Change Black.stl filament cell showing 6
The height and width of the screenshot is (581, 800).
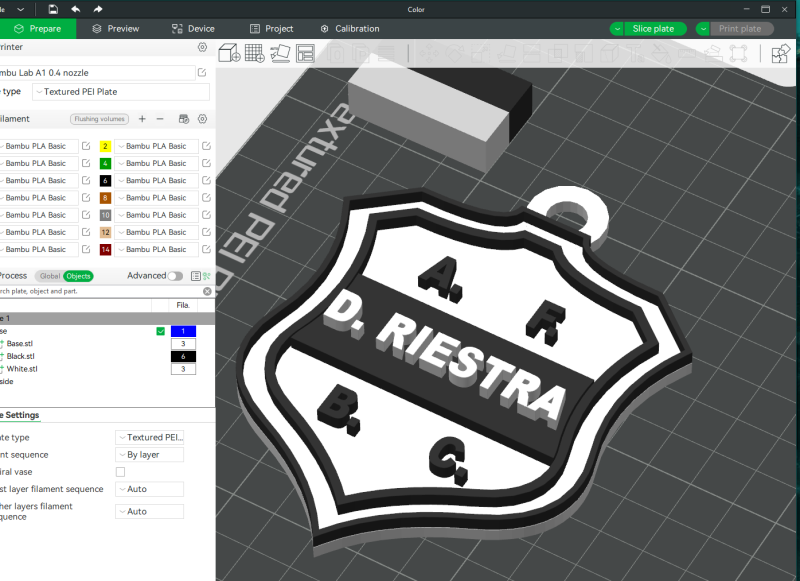click(183, 356)
